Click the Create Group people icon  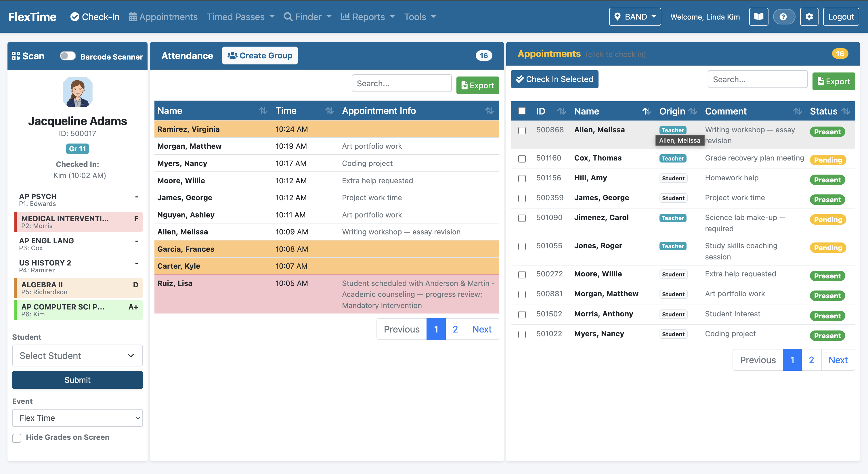(232, 56)
